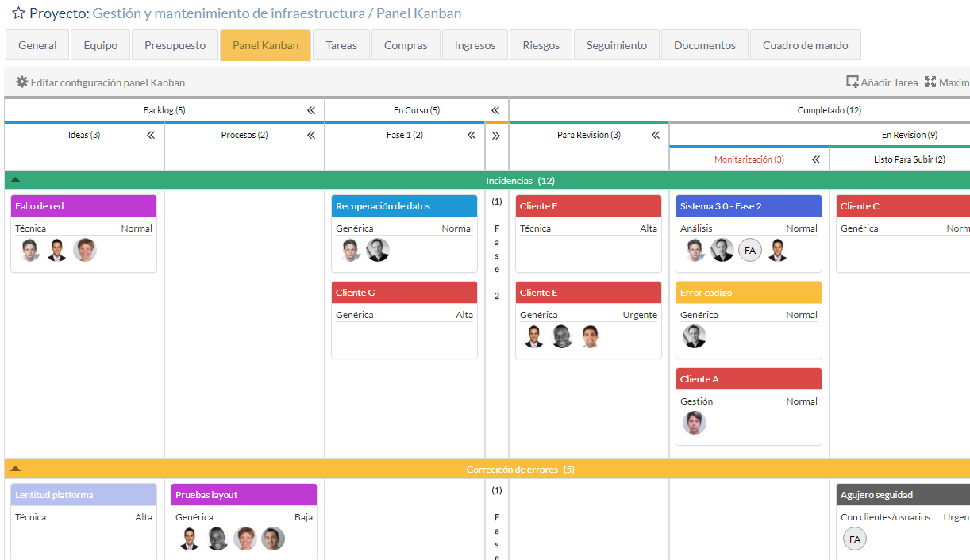This screenshot has width=970, height=560.
Task: Open the Kanban panel configuration gear
Action: coord(23,82)
